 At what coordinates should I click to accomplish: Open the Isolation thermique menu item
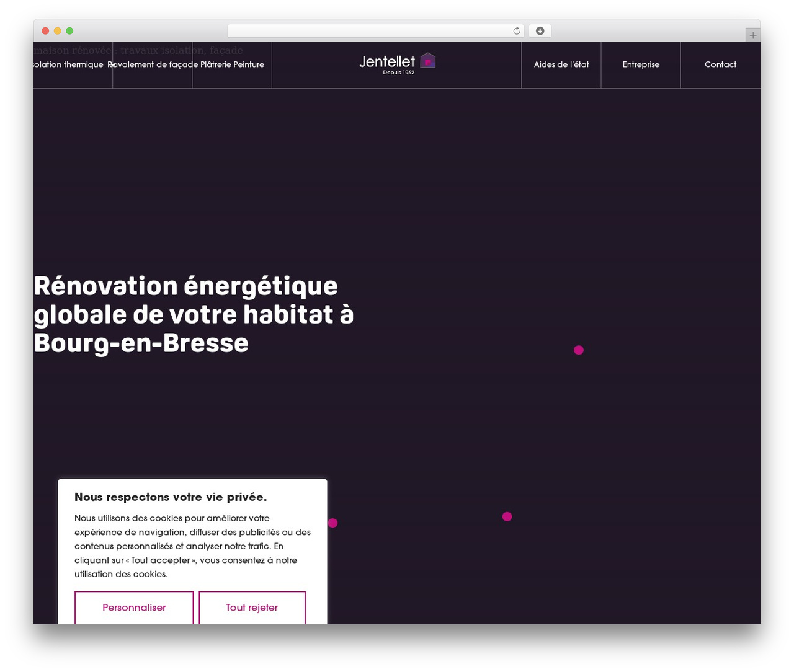click(x=68, y=64)
